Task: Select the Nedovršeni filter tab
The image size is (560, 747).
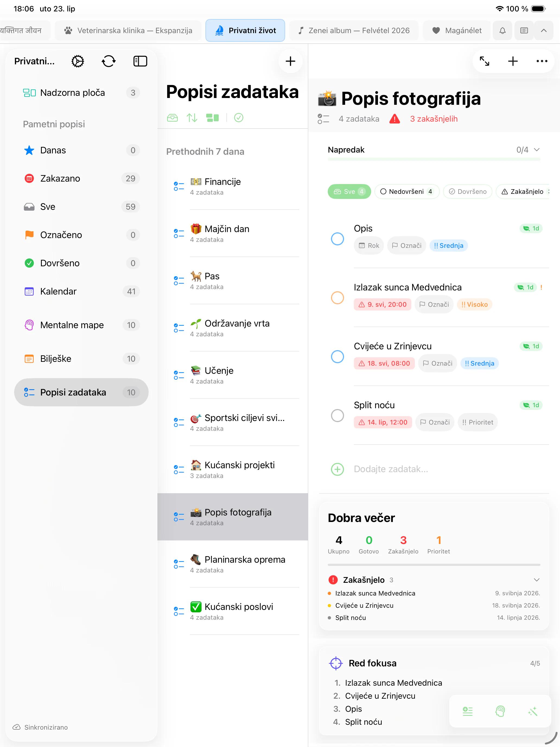Action: [407, 191]
